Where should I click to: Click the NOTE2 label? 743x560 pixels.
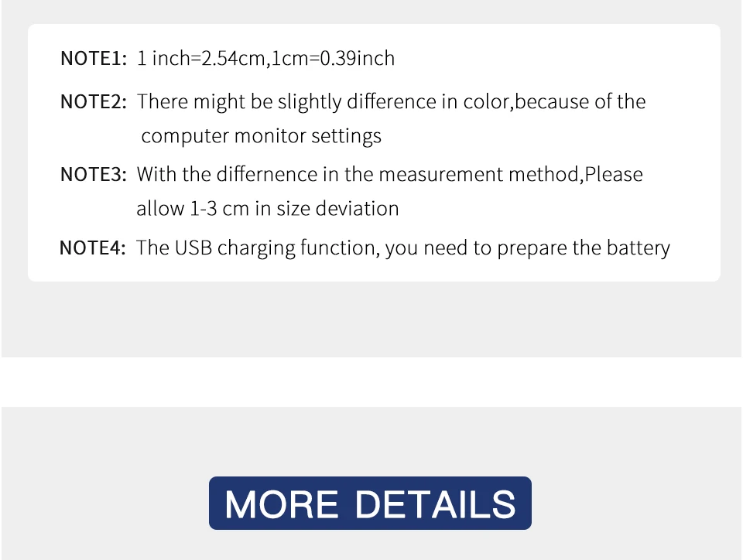coord(94,102)
